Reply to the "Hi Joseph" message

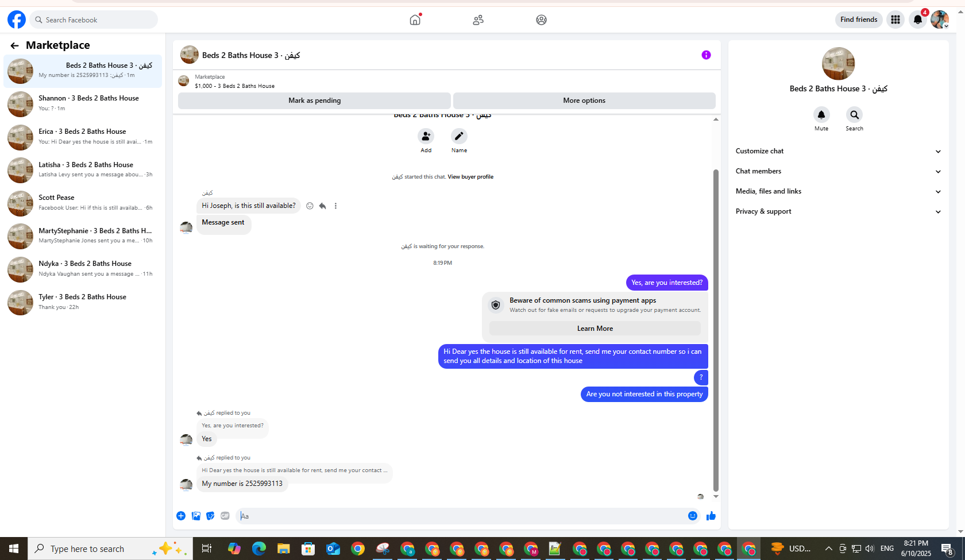tap(323, 206)
